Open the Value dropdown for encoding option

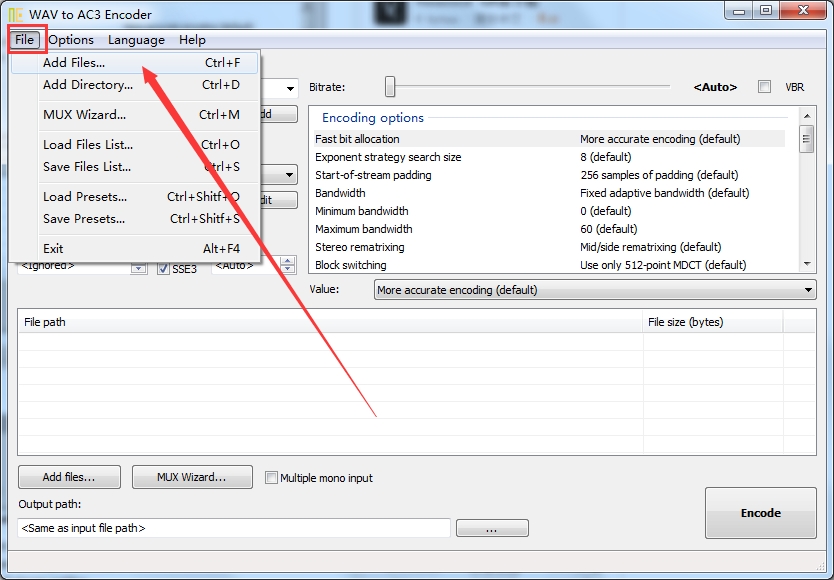pos(595,290)
